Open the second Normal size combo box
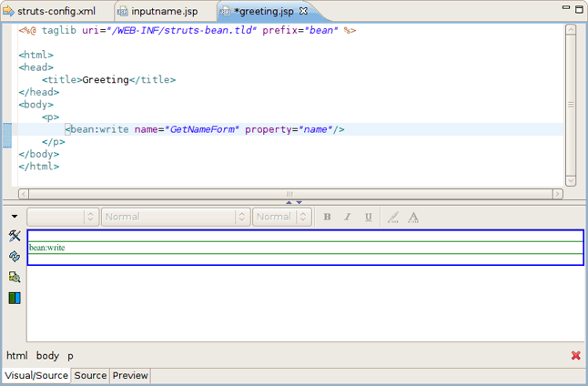The height and width of the screenshot is (386, 588). (x=282, y=217)
